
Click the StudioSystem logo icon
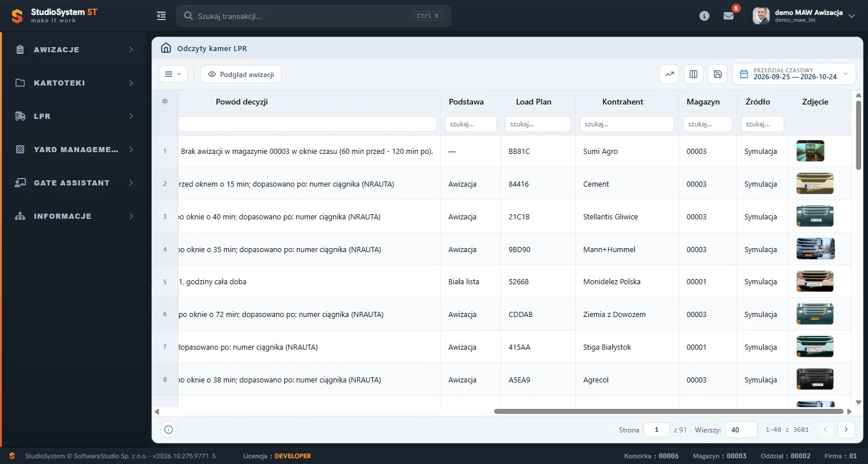[17, 16]
